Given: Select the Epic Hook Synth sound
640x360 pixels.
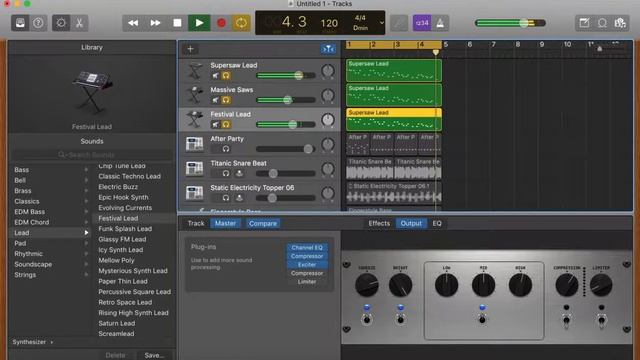Looking at the screenshot, I should tap(123, 197).
